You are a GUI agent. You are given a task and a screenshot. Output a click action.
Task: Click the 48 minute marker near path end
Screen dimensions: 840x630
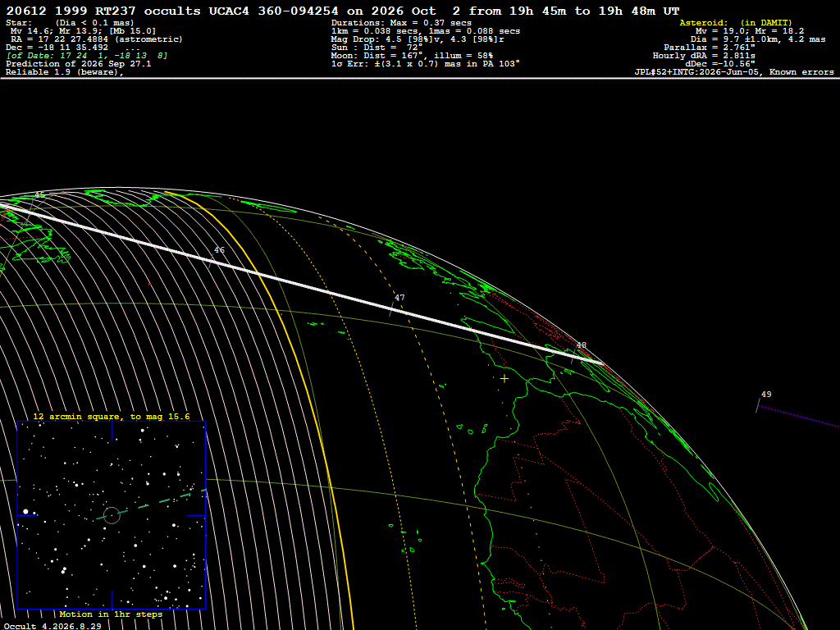(x=582, y=345)
